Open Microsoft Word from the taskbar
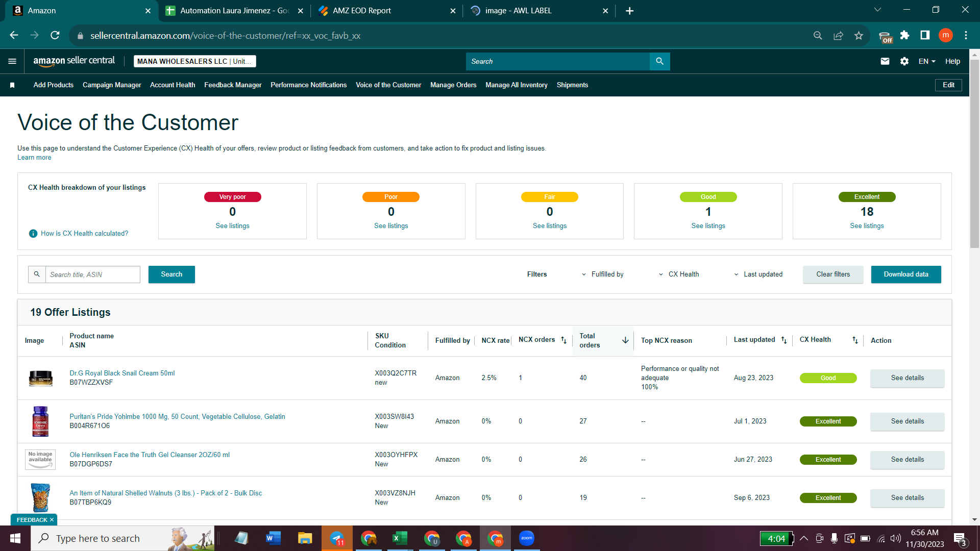The width and height of the screenshot is (980, 551). tap(274, 538)
